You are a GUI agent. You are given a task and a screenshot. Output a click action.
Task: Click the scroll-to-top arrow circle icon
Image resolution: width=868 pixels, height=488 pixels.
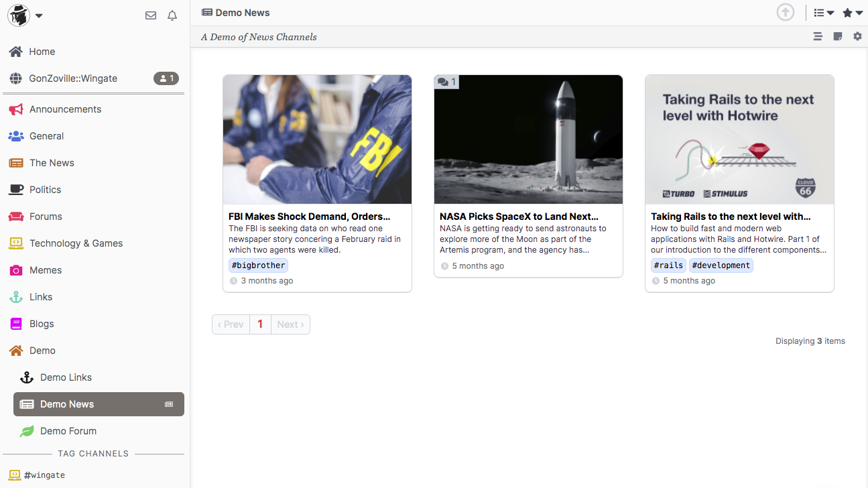click(785, 13)
